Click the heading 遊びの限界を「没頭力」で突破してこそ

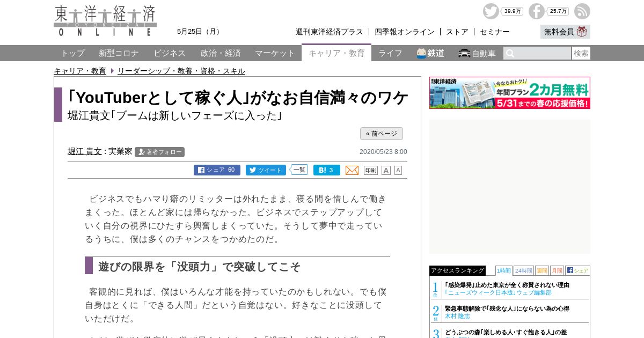click(x=199, y=267)
